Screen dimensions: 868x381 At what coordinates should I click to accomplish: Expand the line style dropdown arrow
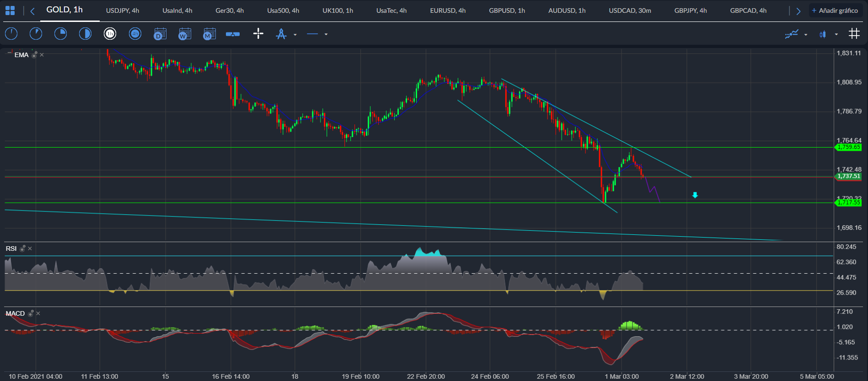coord(326,34)
